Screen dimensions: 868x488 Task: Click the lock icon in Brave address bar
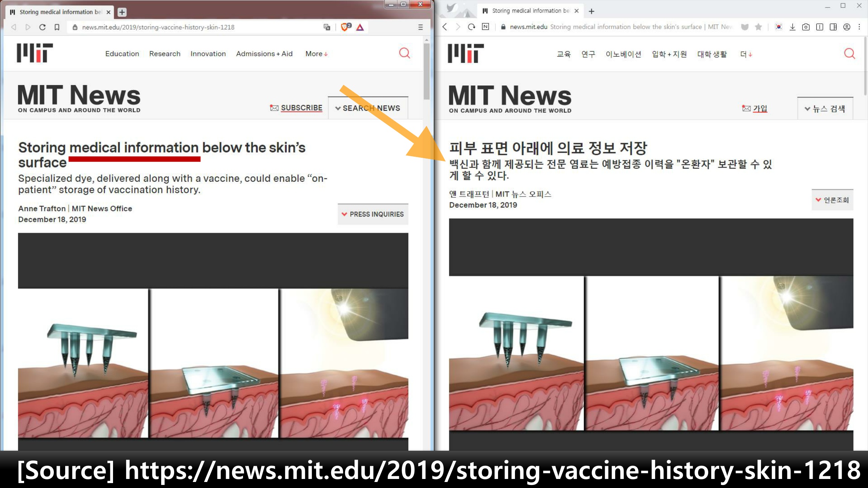coord(75,27)
